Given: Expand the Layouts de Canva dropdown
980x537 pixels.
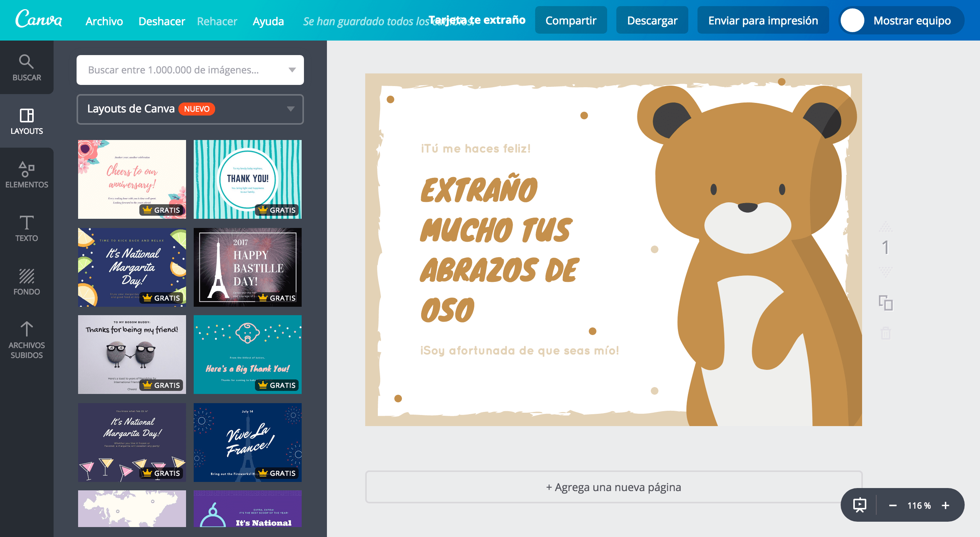Looking at the screenshot, I should point(190,109).
